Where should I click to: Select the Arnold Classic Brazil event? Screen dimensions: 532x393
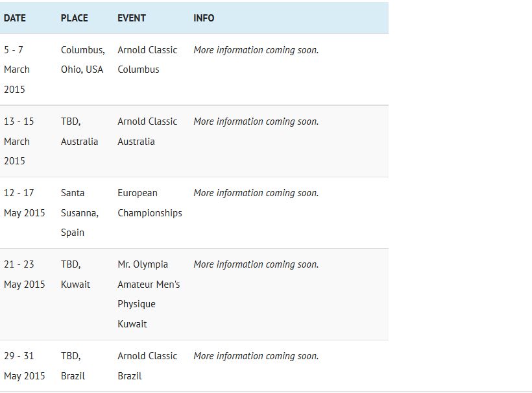147,366
